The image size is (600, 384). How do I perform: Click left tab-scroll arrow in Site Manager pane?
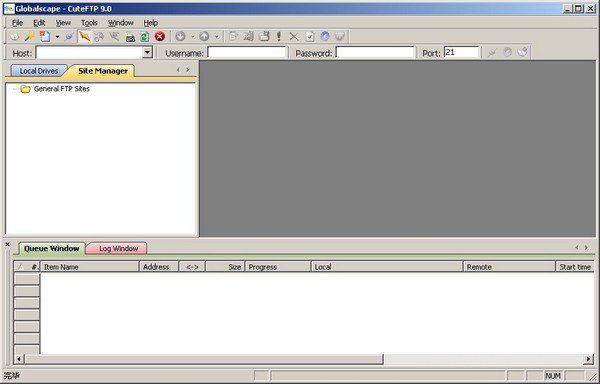[178, 70]
